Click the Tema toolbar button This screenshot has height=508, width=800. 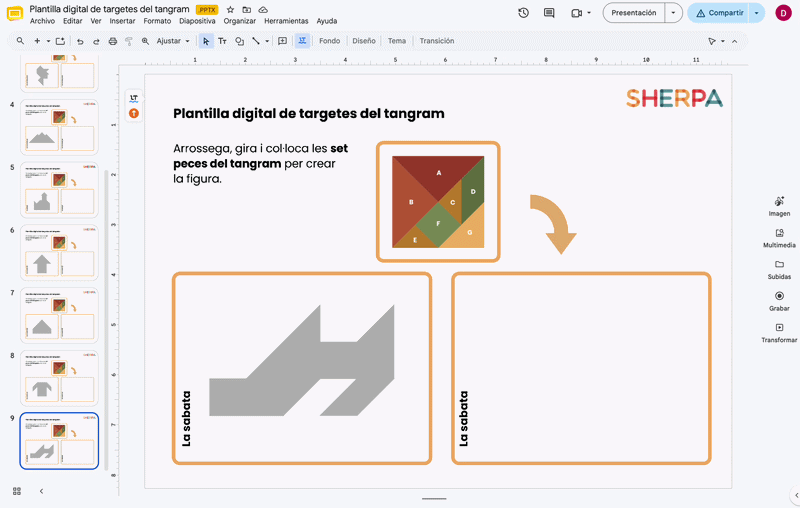pos(396,41)
